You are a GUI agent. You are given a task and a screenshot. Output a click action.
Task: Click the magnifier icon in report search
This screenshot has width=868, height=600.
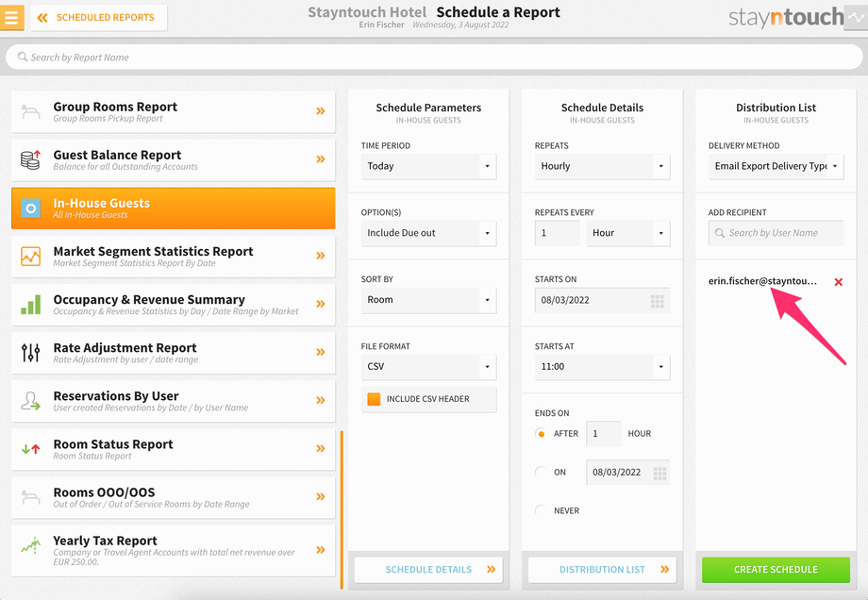point(22,57)
